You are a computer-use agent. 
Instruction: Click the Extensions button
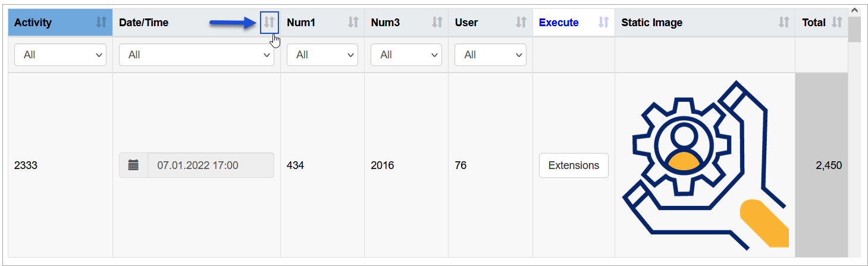(574, 165)
